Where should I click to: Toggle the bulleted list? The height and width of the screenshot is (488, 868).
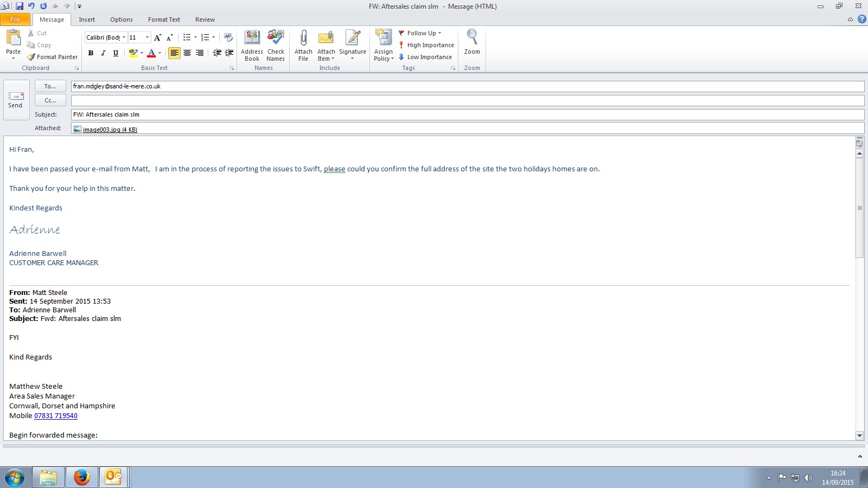187,37
